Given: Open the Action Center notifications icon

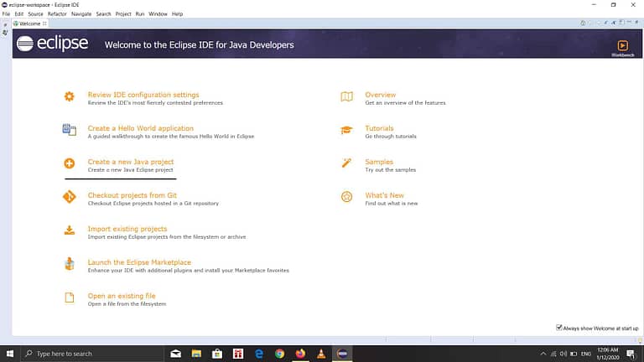Looking at the screenshot, I should (631, 354).
